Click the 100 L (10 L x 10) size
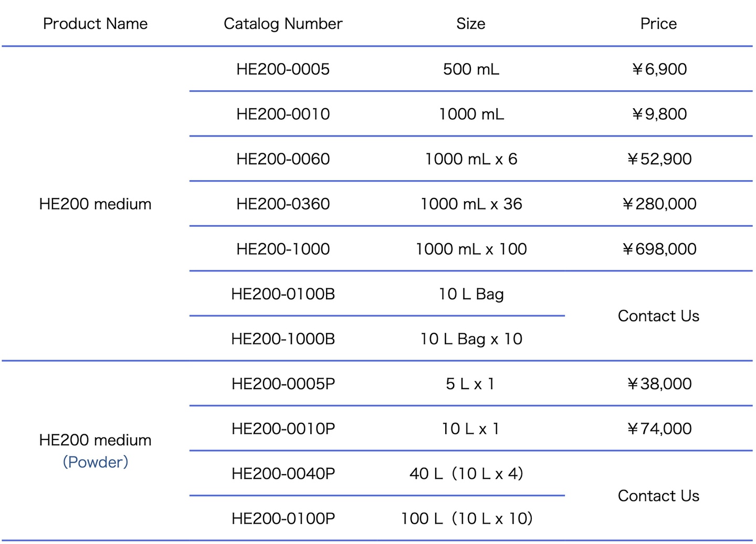This screenshot has width=756, height=544. pyautogui.click(x=467, y=518)
